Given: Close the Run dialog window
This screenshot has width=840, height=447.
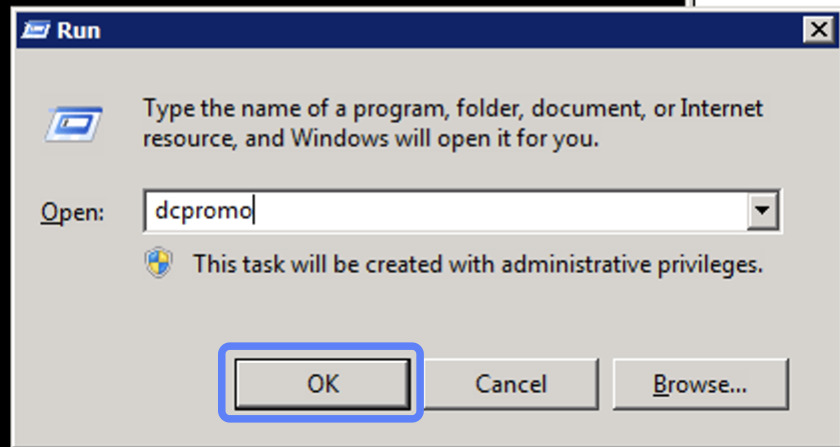Looking at the screenshot, I should 816,31.
